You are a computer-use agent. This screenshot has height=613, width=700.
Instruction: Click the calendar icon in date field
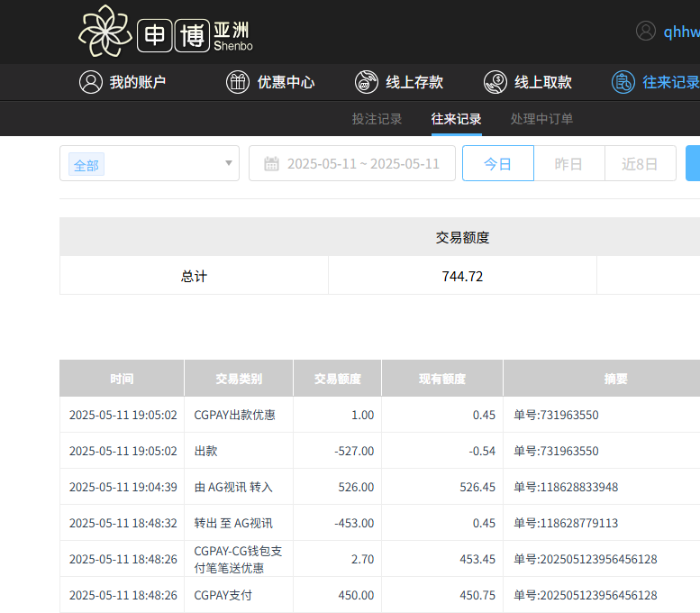point(271,164)
